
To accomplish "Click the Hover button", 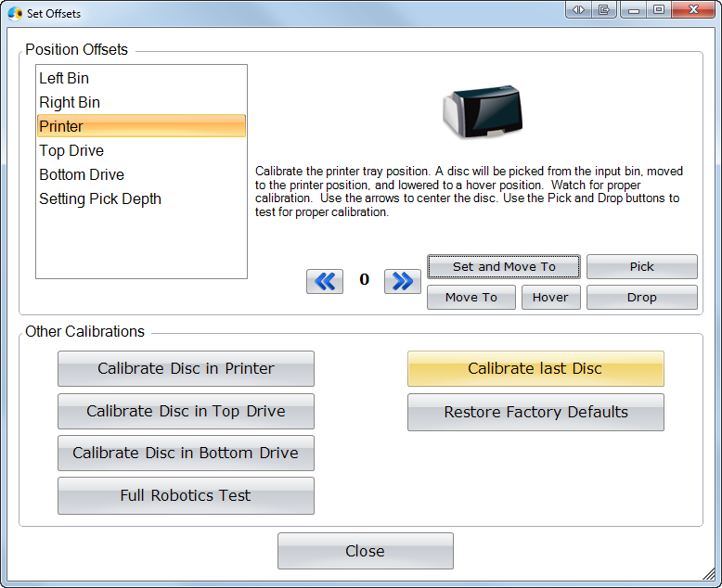I will pos(550,298).
